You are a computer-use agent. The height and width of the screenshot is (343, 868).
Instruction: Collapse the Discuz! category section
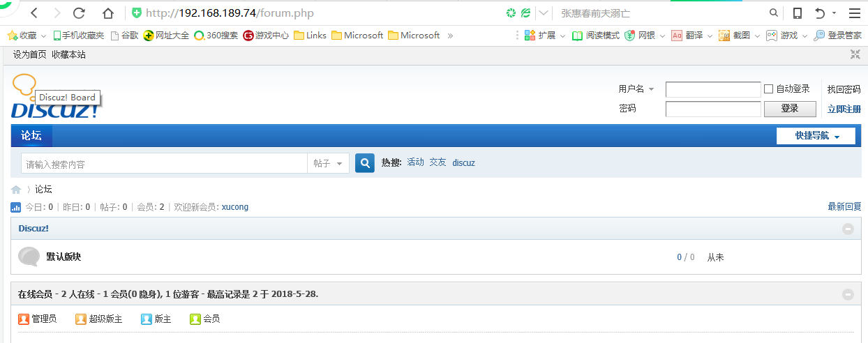click(848, 229)
